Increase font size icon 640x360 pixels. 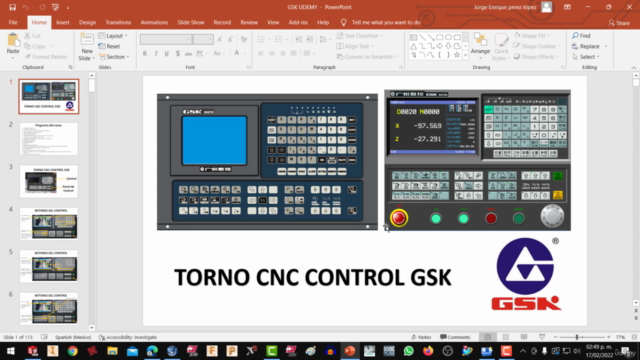[x=220, y=39]
